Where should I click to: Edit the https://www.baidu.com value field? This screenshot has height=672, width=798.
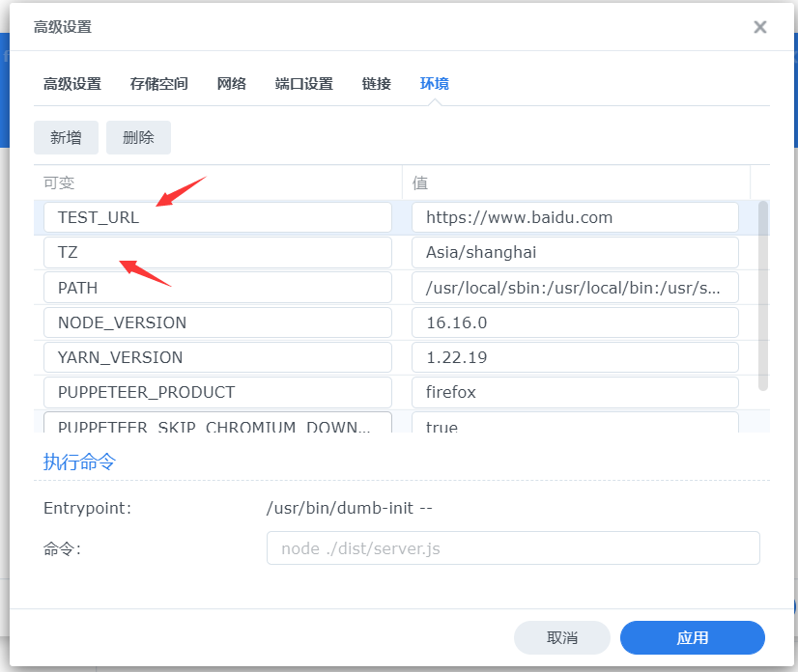tap(575, 217)
